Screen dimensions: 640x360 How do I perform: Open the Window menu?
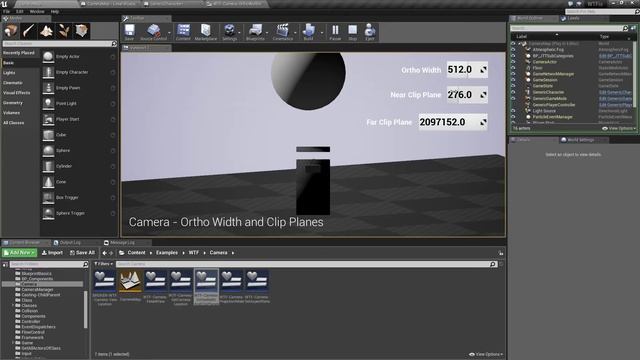pyautogui.click(x=37, y=11)
